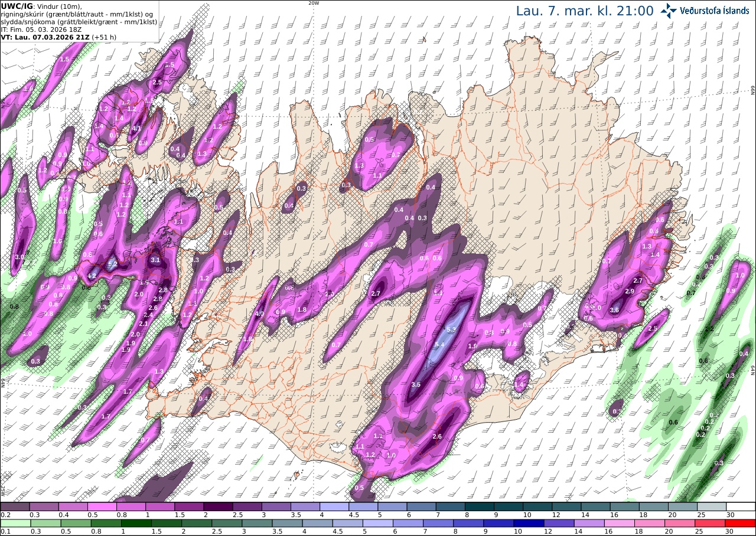756x536 pixels.
Task: Click the Veðurstofa Íslands logo icon
Action: pos(668,11)
